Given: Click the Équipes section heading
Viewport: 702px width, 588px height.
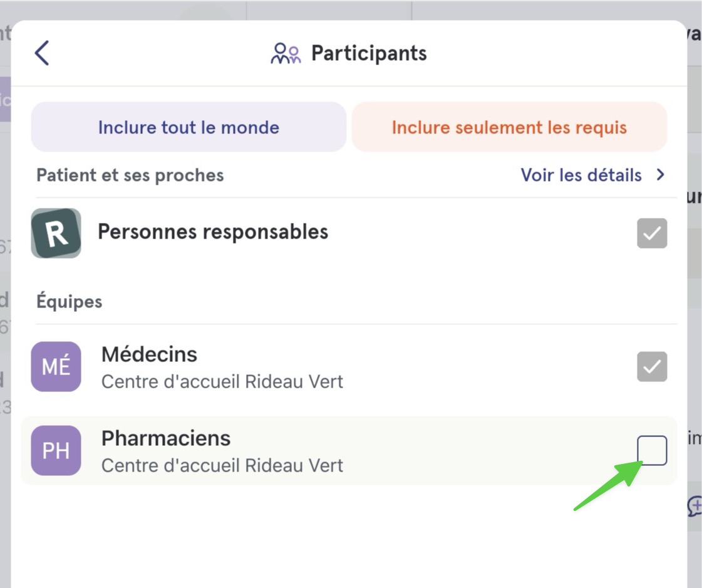Looking at the screenshot, I should 70,300.
